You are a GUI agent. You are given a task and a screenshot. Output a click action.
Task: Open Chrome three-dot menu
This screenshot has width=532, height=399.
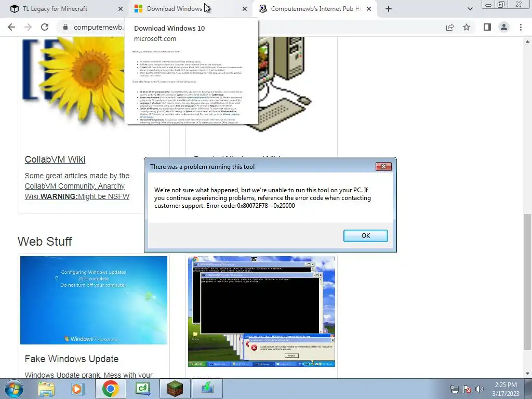point(521,27)
